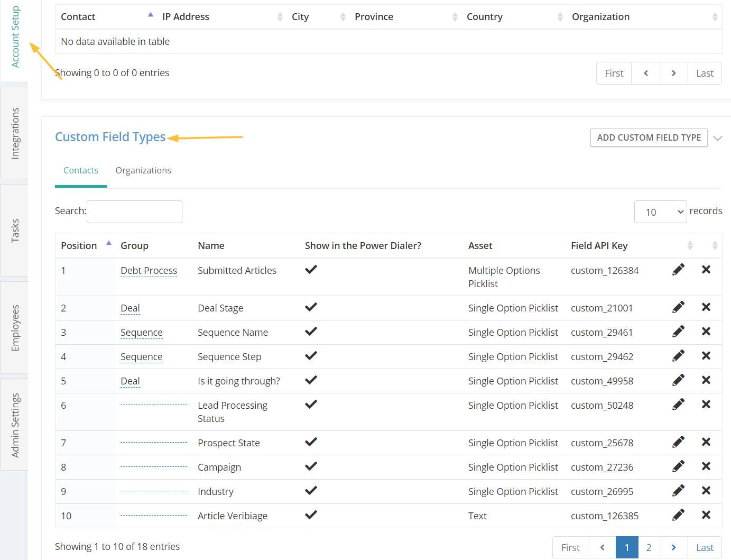Screen dimensions: 731x560
Task: Jump to Last page of custom fields
Action: click(705, 548)
